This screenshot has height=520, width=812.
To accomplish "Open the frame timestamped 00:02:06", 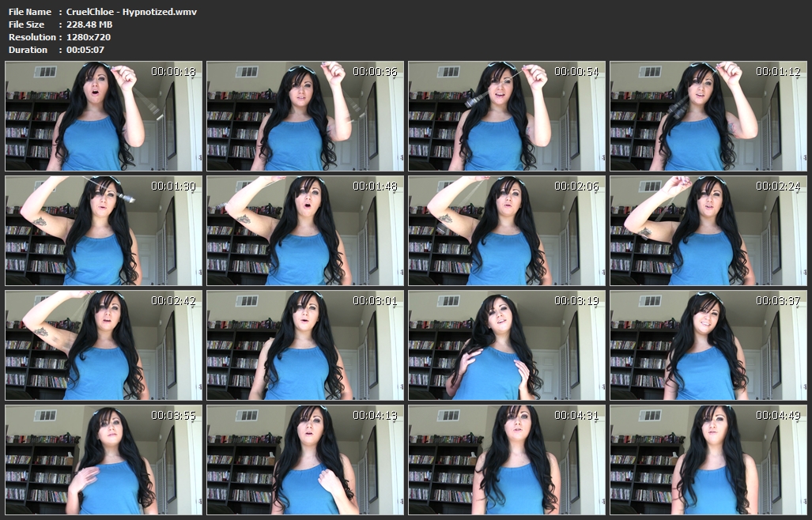I will 507,231.
